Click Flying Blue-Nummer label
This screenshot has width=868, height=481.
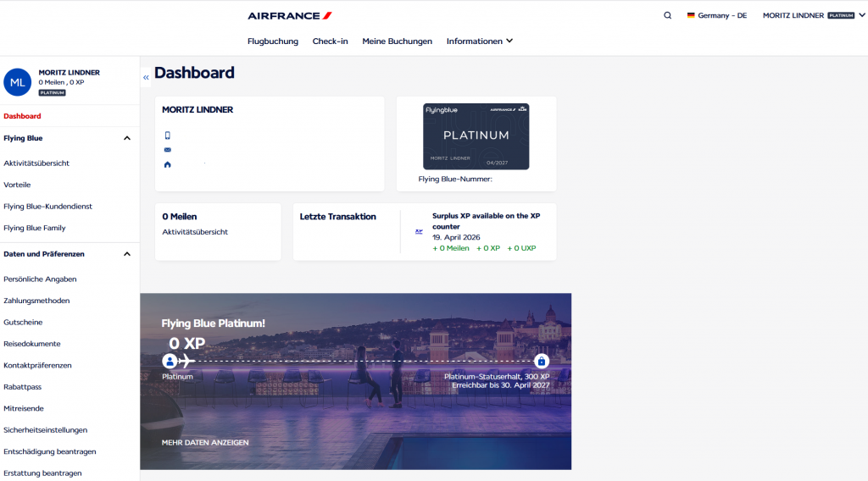tap(455, 180)
